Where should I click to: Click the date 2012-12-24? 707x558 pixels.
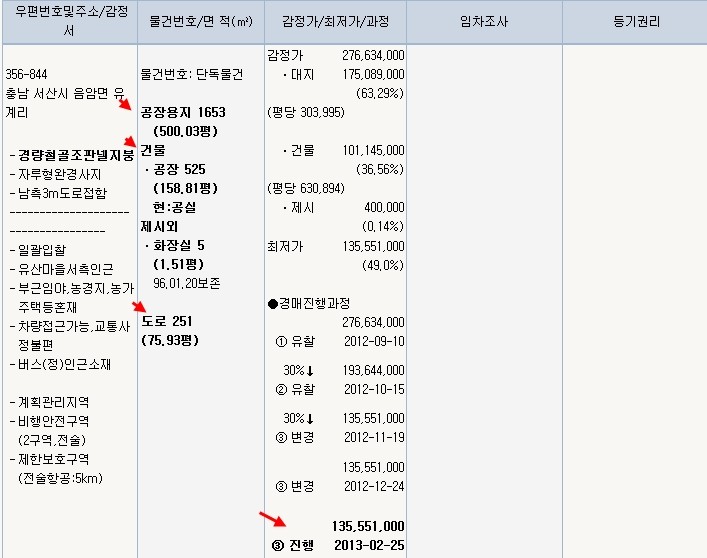[374, 486]
